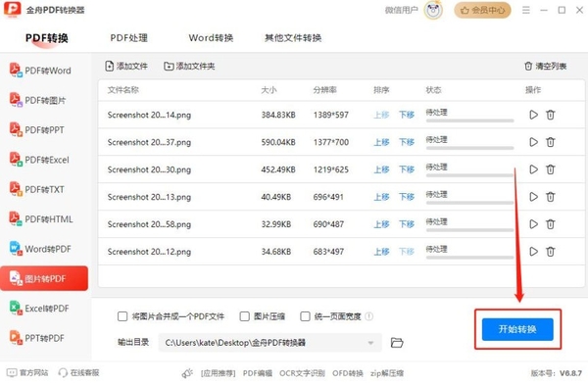Open the Word转换 tab
This screenshot has width=588, height=383.
click(211, 38)
